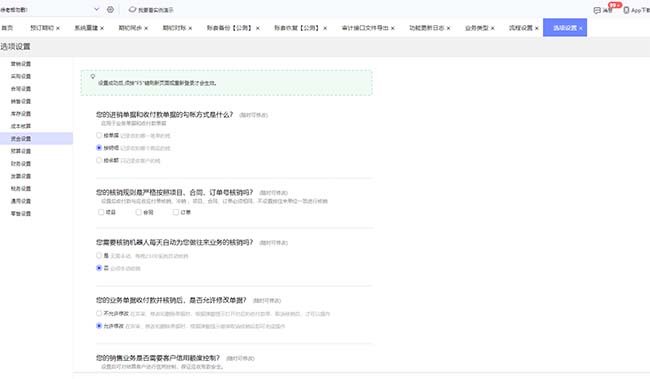Close the 系统重建 tab
This screenshot has height=379, width=650.
pyautogui.click(x=102, y=28)
